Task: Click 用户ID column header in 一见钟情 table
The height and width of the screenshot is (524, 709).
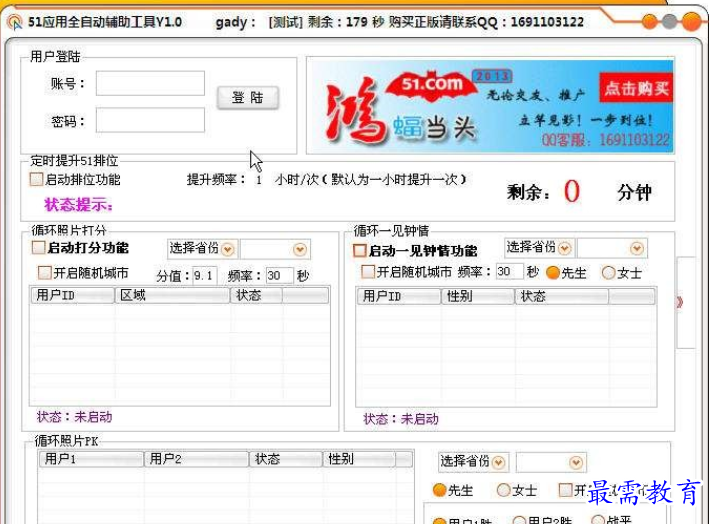Action: (x=399, y=297)
